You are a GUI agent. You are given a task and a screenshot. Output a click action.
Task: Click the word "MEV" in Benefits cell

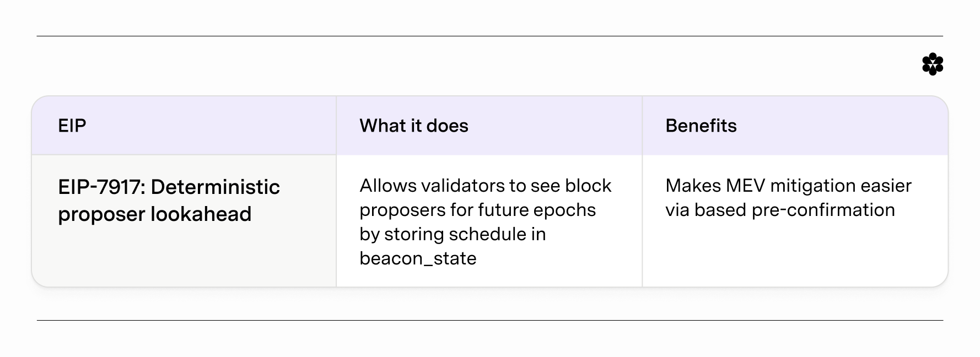click(x=745, y=186)
